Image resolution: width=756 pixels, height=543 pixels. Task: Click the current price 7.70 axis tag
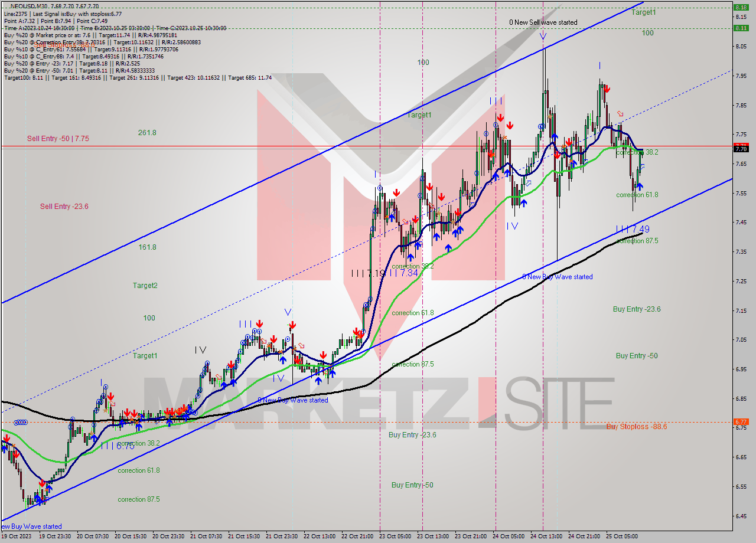coord(741,149)
